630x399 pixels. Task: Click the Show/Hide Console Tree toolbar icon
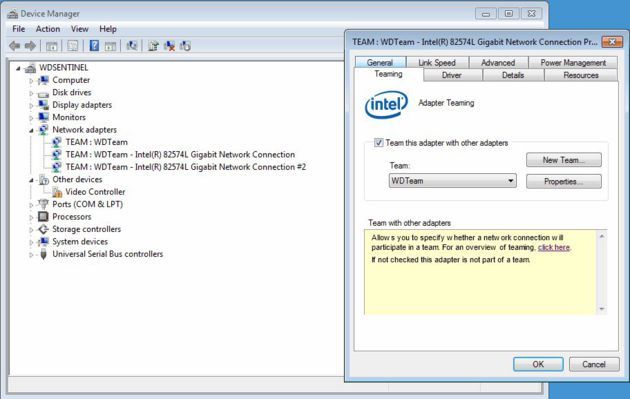click(51, 46)
